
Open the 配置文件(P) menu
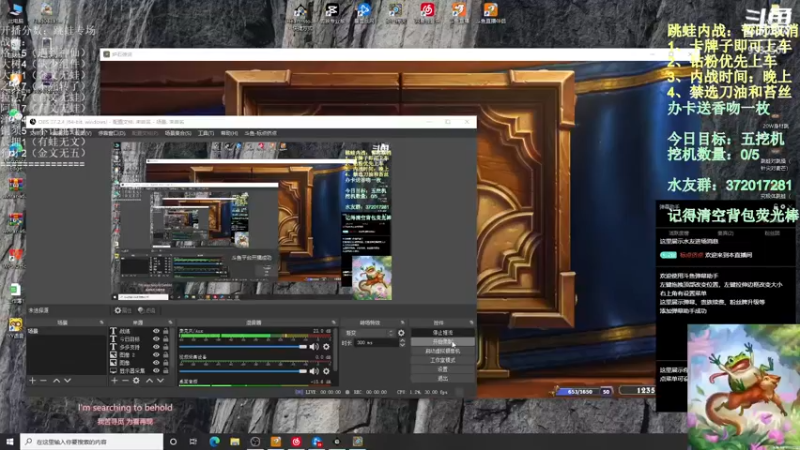(x=145, y=133)
